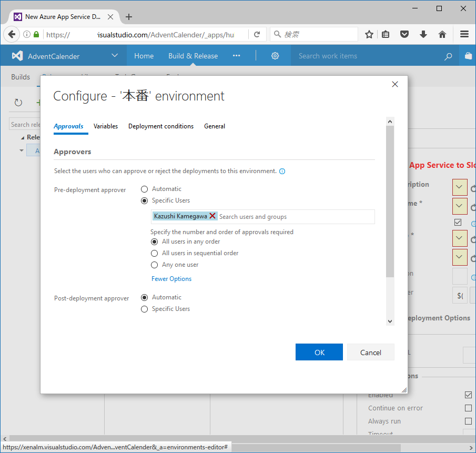
Task: Reload the page with the refresh icon
Action: point(257,34)
